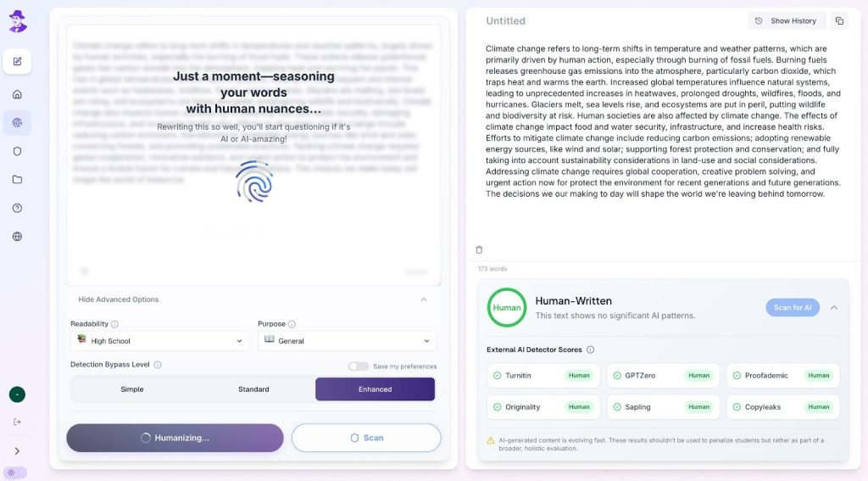Select the fingerprint humanizer icon in sidebar
The image size is (868, 481).
17,123
